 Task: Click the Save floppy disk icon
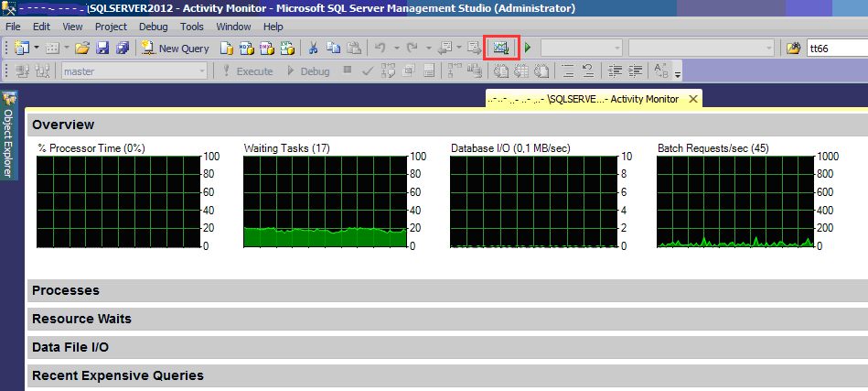102,49
